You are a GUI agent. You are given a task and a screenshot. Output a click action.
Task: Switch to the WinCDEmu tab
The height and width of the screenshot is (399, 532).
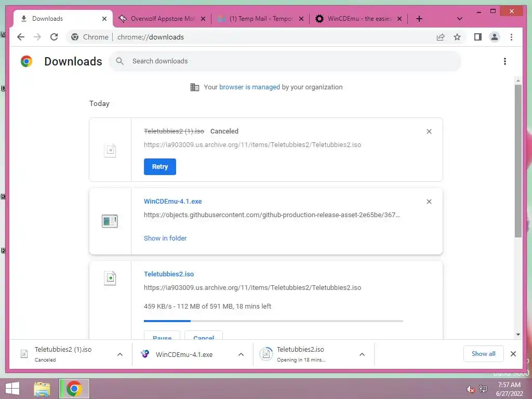[358, 19]
